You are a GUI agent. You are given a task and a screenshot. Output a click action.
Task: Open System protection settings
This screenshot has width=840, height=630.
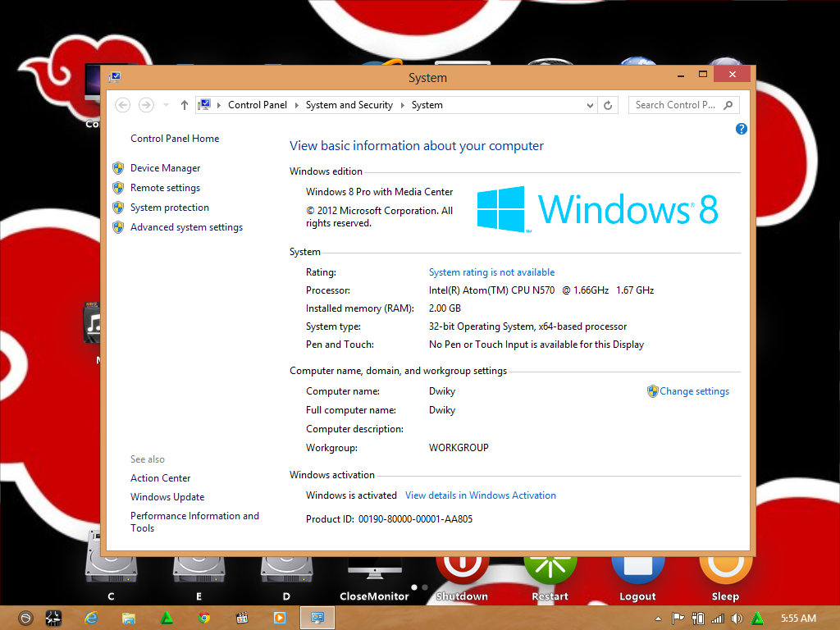pyautogui.click(x=169, y=207)
